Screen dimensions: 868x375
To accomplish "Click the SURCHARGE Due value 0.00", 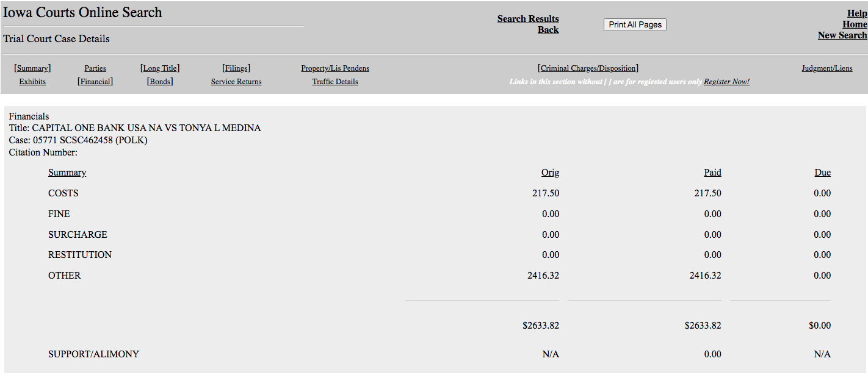I will coord(822,235).
